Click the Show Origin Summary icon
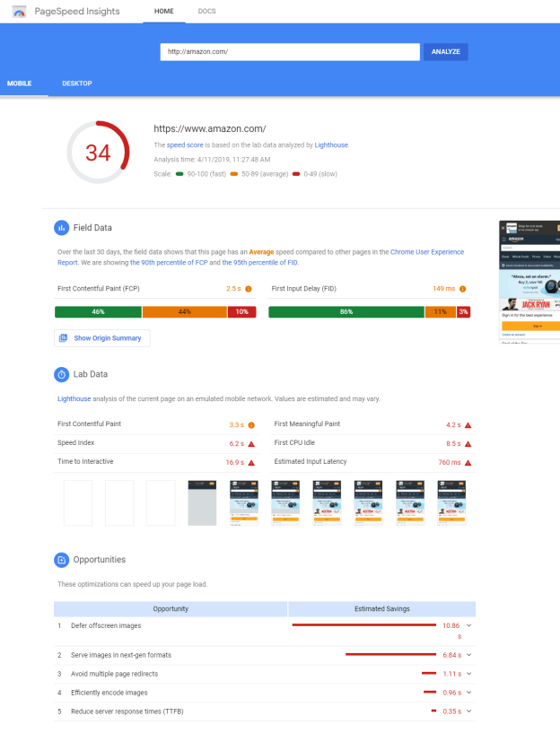Viewport: 560px width, 733px height. tap(63, 337)
